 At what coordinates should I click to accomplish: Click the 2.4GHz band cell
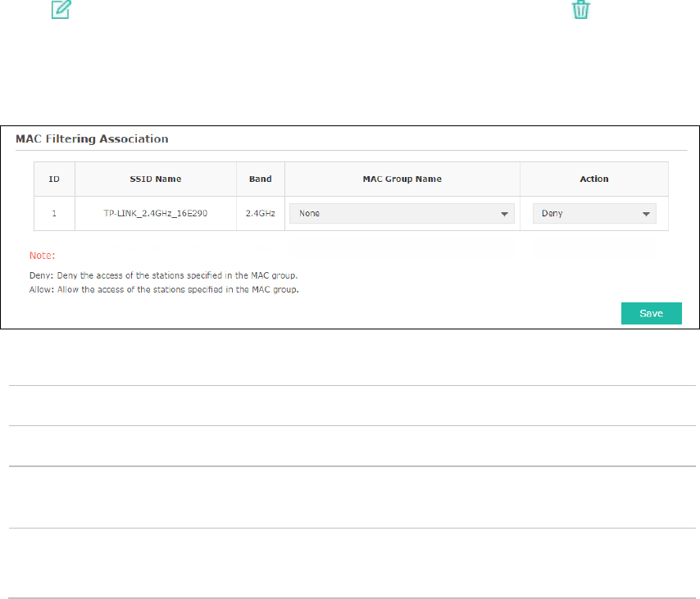point(261,213)
